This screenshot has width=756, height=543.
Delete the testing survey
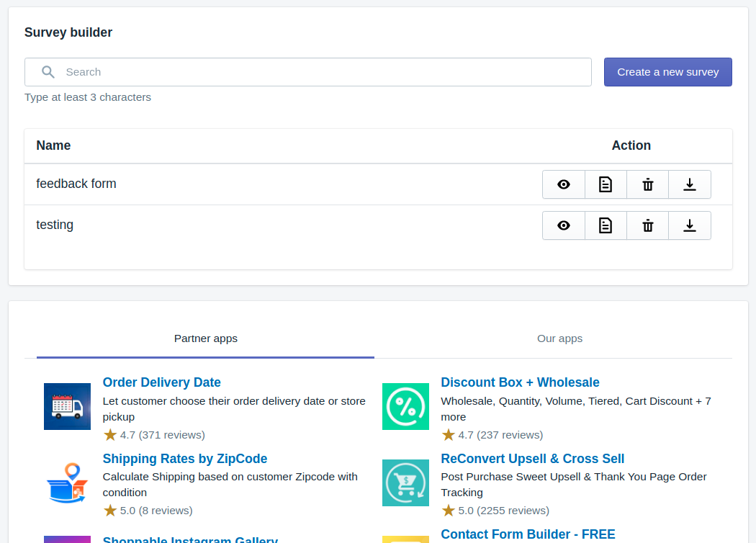[647, 225]
